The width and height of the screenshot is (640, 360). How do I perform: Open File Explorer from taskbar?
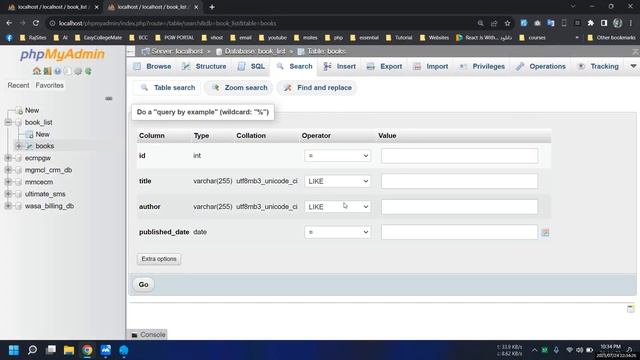click(69, 350)
